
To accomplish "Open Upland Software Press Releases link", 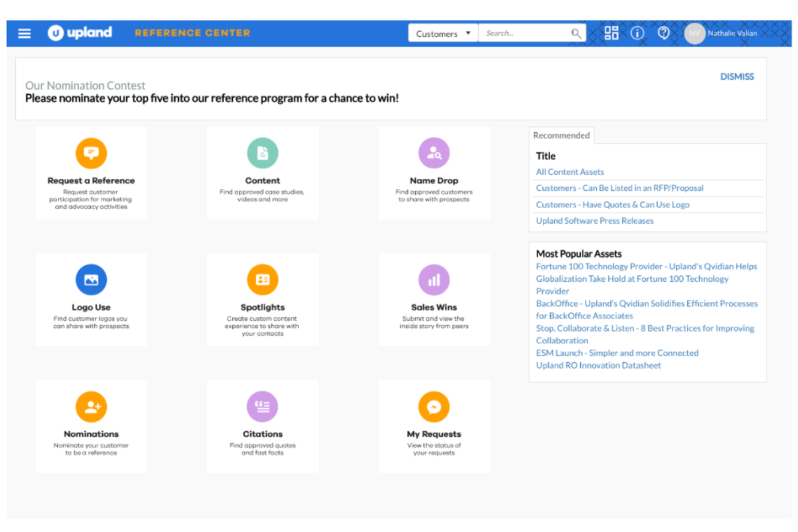I will (595, 221).
